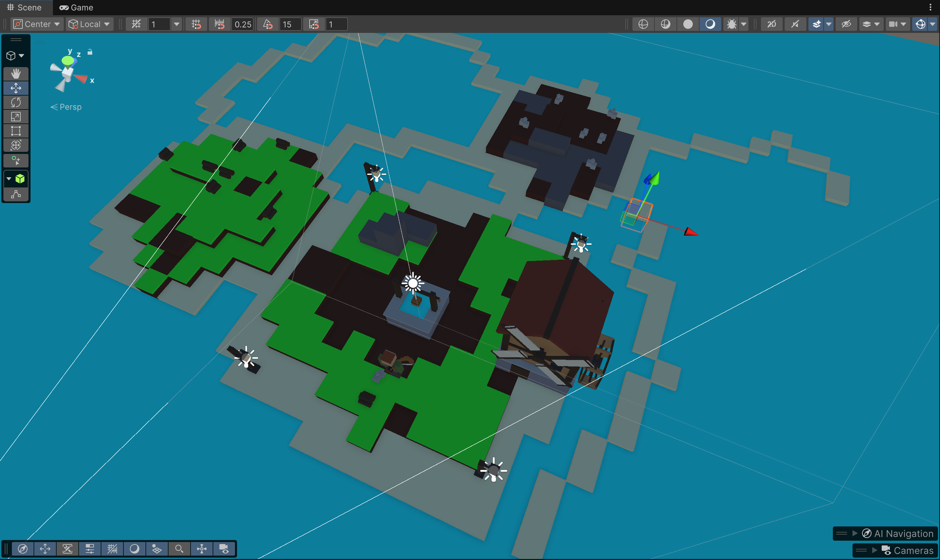The width and height of the screenshot is (940, 560).
Task: Select the Scale tool
Action: pos(16,117)
